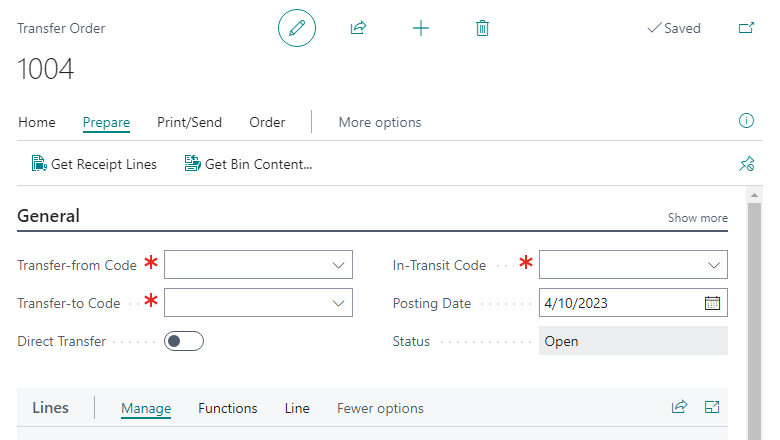The image size is (780, 440).
Task: Open the Print/Send tab
Action: (x=189, y=122)
